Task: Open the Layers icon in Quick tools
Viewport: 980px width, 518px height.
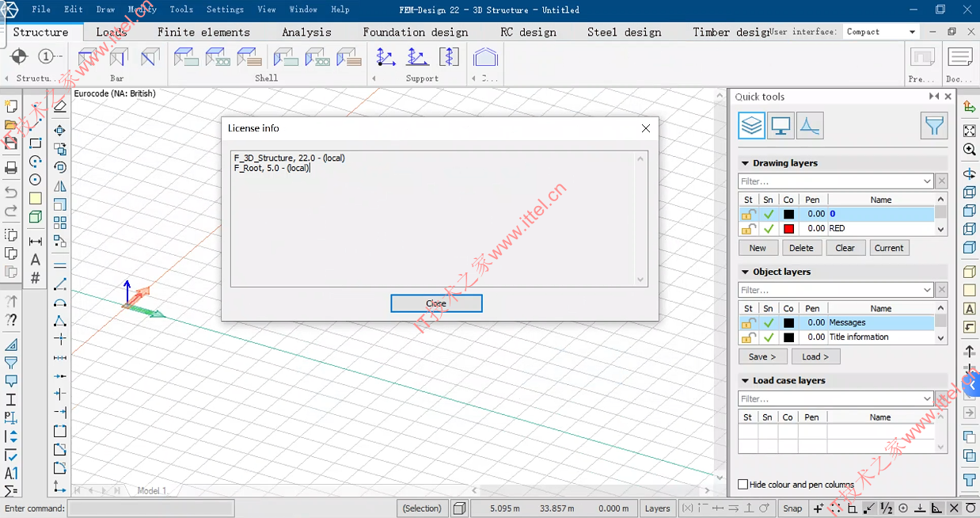Action: pos(752,125)
